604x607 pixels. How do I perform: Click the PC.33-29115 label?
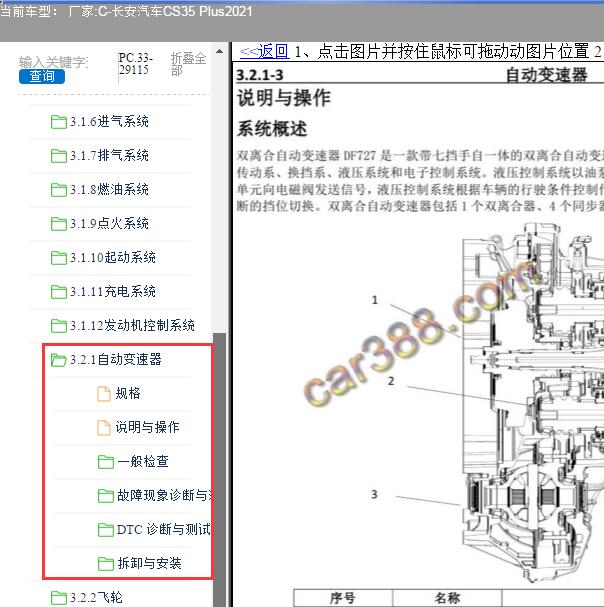pos(136,64)
